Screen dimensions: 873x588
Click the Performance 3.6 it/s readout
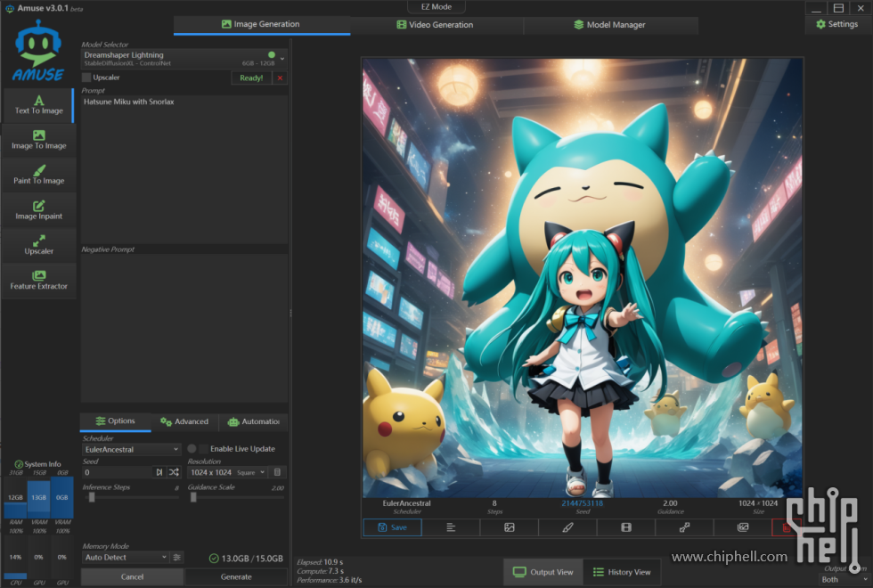pos(330,580)
